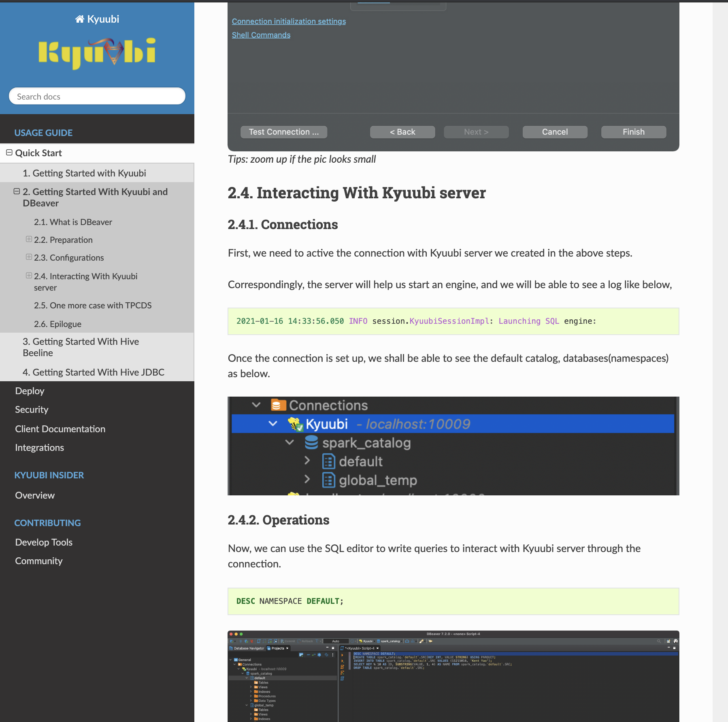Click the Next button in dialog
This screenshot has height=722, width=728.
click(476, 132)
